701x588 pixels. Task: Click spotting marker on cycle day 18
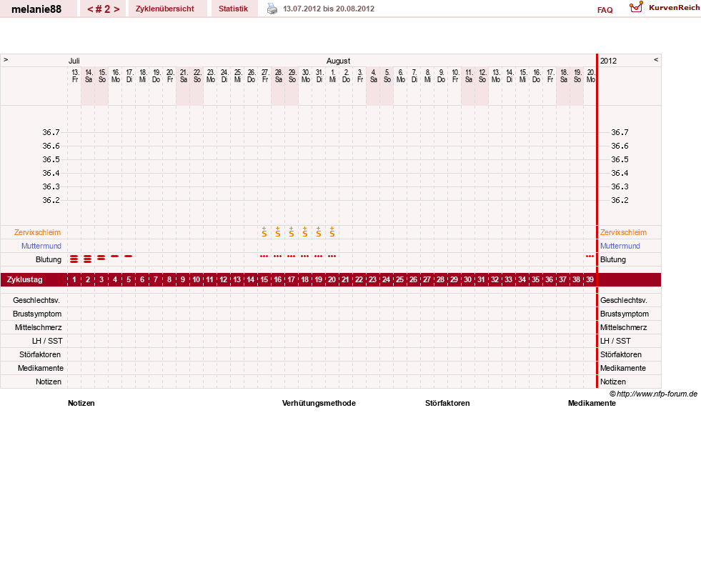305,256
